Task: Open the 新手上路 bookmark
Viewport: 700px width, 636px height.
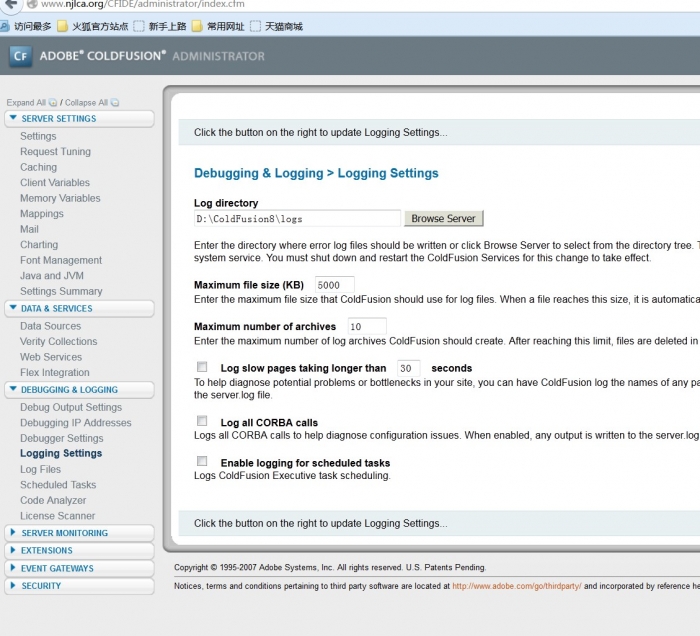Action: 160,26
